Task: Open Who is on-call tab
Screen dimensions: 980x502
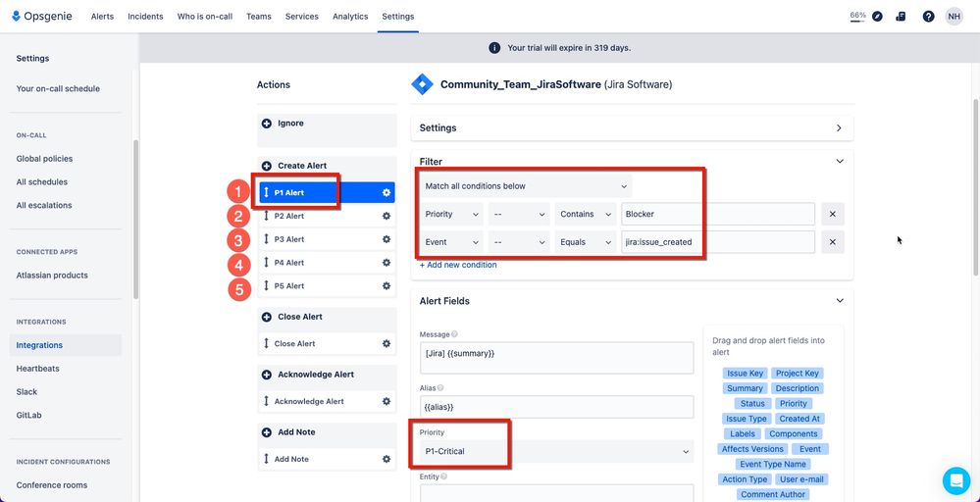Action: pos(205,17)
